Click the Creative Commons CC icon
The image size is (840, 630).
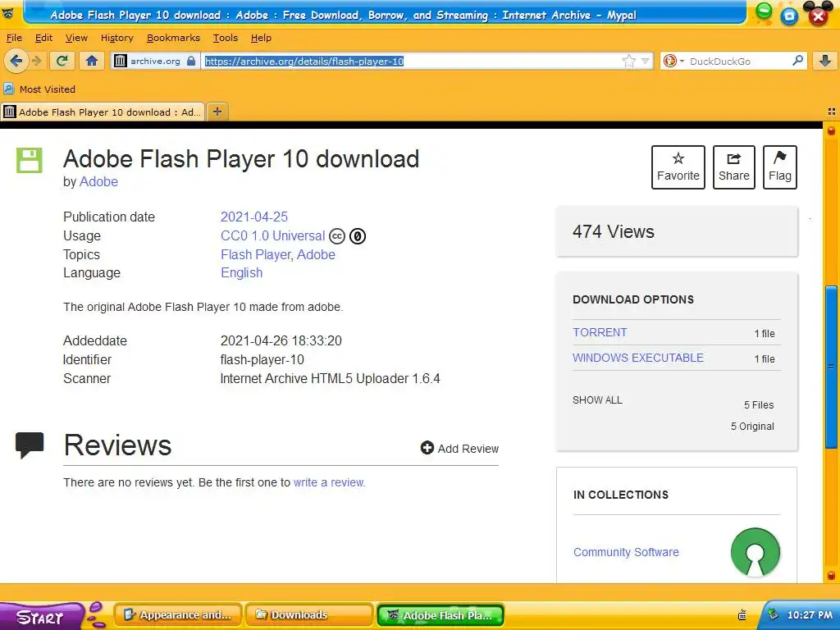click(337, 235)
